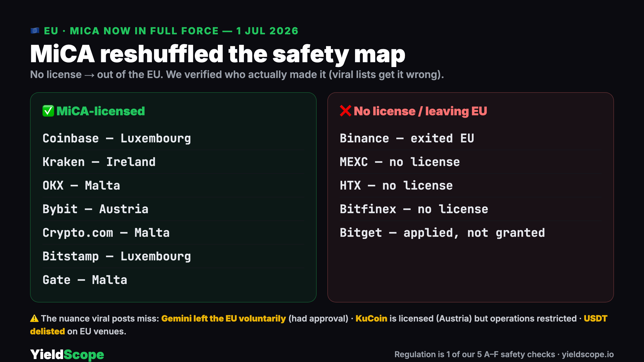Click the green checkmark icon beside MiCA-licensed
The height and width of the screenshot is (362, 644).
pyautogui.click(x=48, y=111)
